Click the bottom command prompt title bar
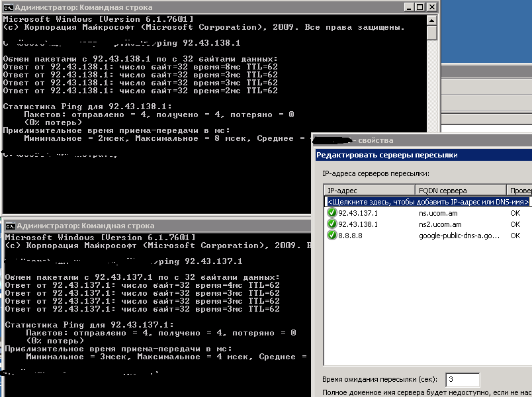 click(157, 226)
